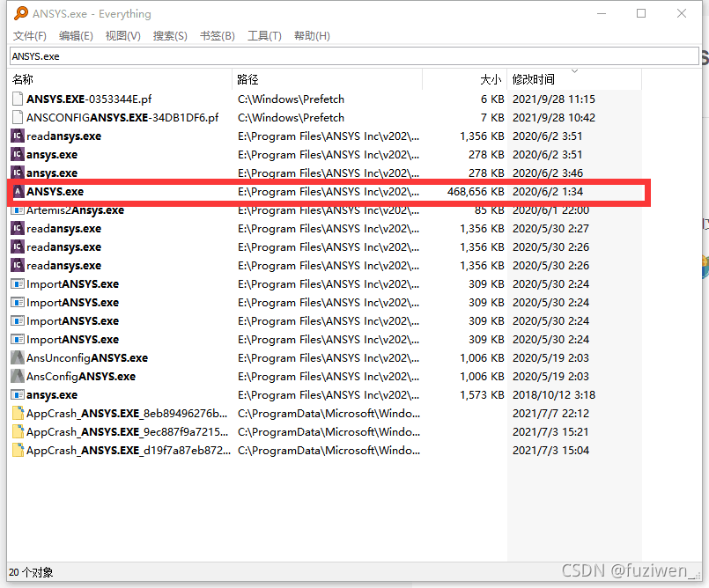This screenshot has width=709, height=588.
Task: Click icon of AnsUnconfigANSYS.exe
Action: (18, 357)
